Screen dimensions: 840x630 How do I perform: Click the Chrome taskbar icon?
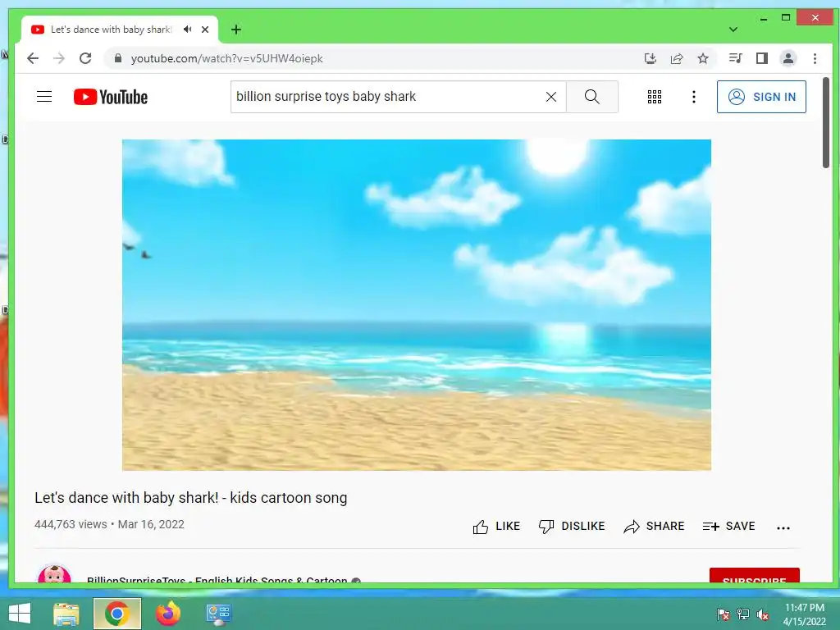[x=116, y=614]
